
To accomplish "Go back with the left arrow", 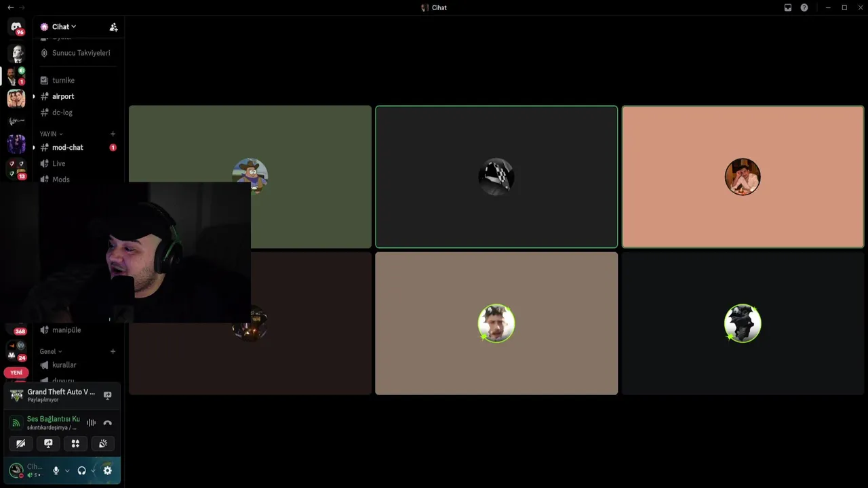I will [10, 7].
